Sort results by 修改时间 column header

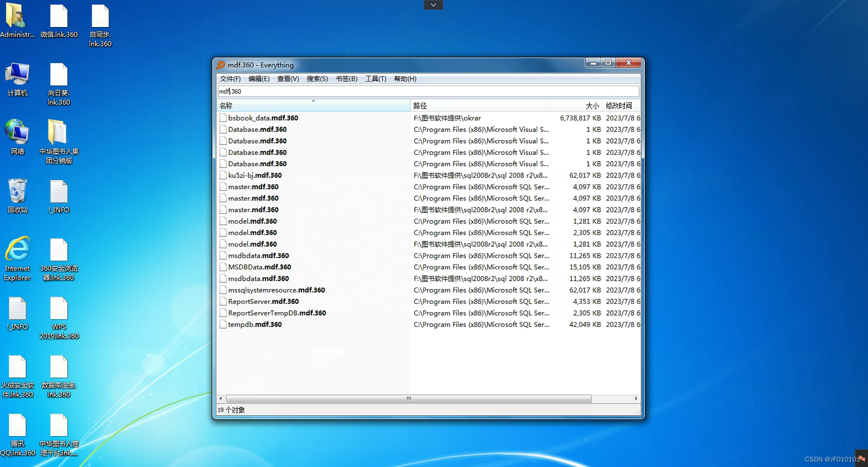(622, 106)
